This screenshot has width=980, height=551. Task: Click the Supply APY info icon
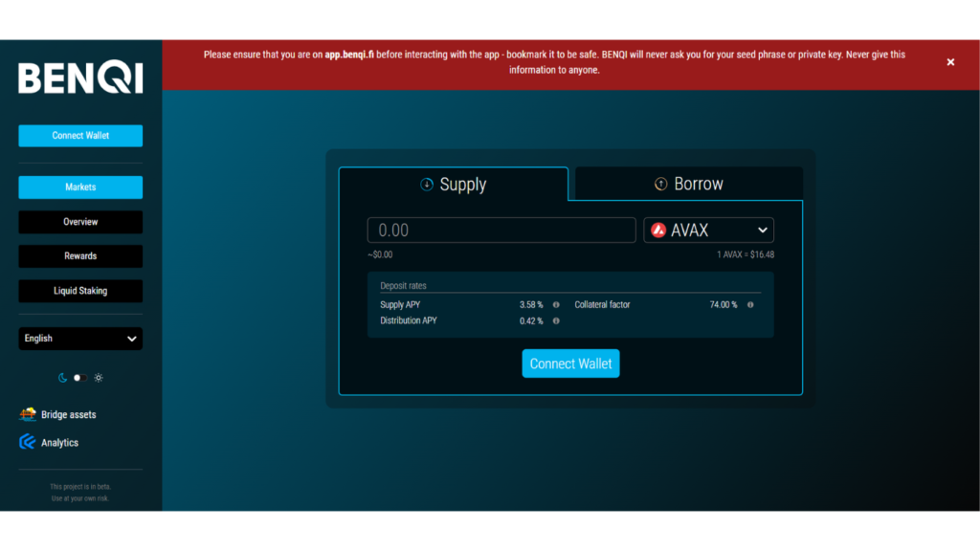tap(556, 305)
